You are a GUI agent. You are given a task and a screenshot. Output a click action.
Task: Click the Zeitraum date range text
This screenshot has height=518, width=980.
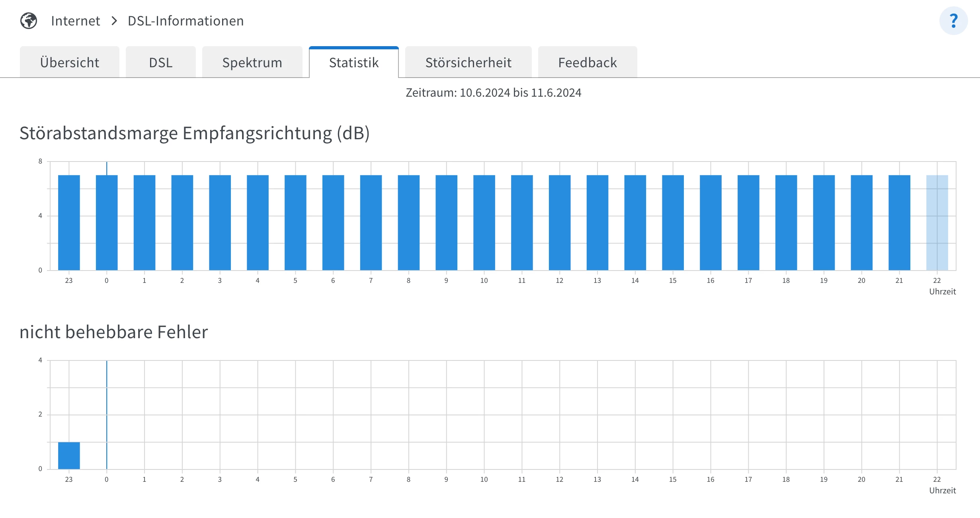493,93
